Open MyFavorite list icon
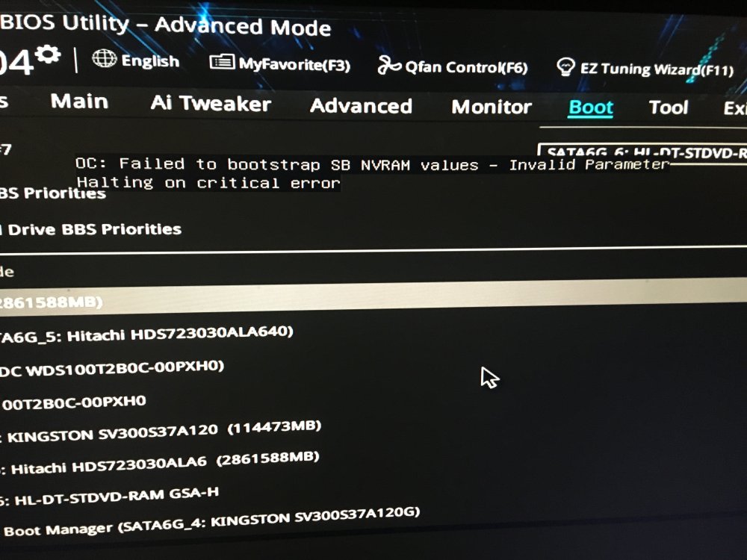Viewport: 747px width, 560px height. pyautogui.click(x=222, y=62)
